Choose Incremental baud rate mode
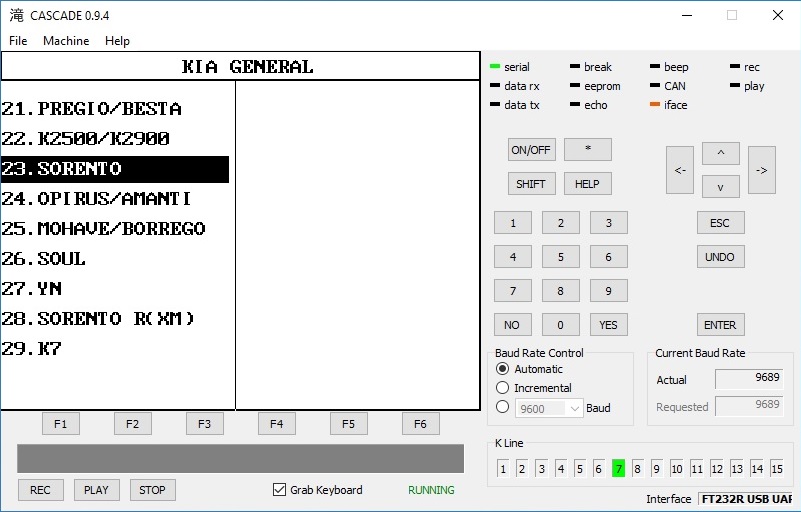 click(x=503, y=388)
